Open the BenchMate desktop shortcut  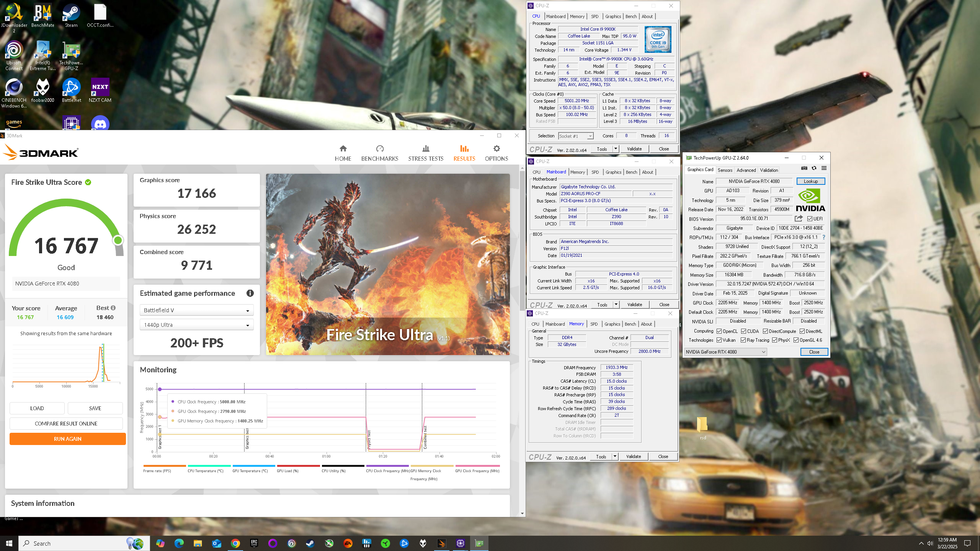point(43,15)
